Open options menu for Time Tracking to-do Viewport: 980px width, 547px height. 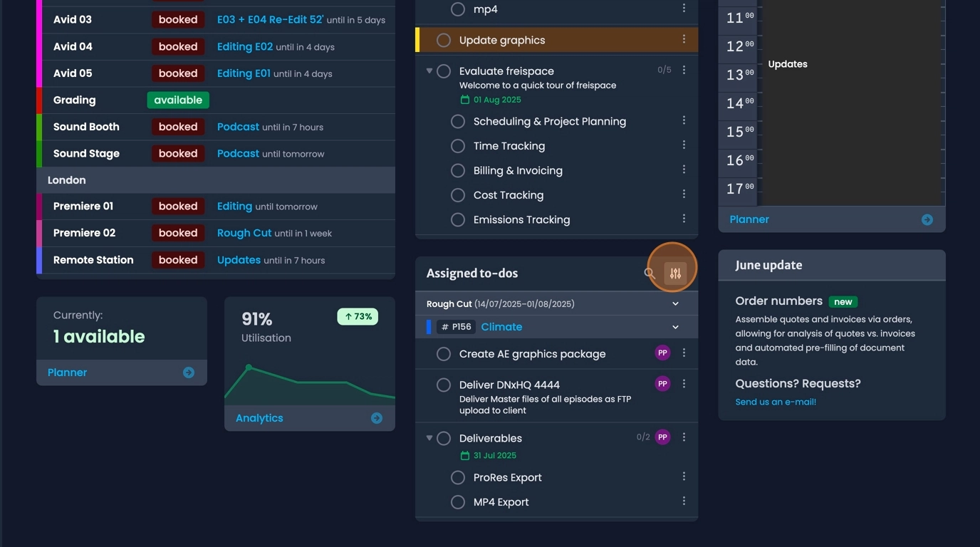tap(684, 145)
